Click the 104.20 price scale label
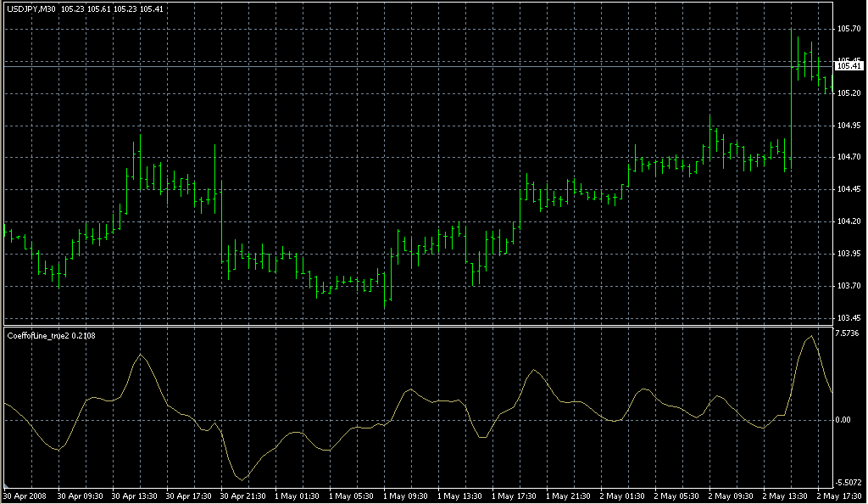The image size is (868, 504). [849, 221]
